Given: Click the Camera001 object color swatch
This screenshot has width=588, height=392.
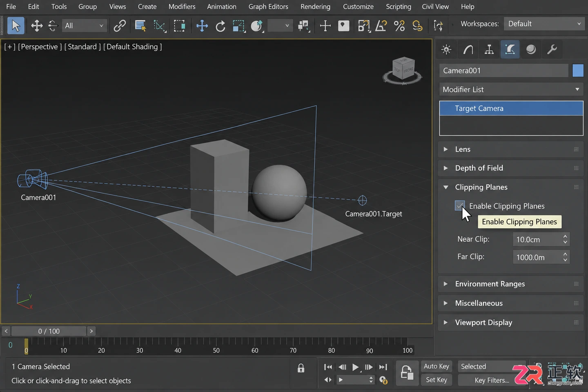Looking at the screenshot, I should pyautogui.click(x=578, y=70).
